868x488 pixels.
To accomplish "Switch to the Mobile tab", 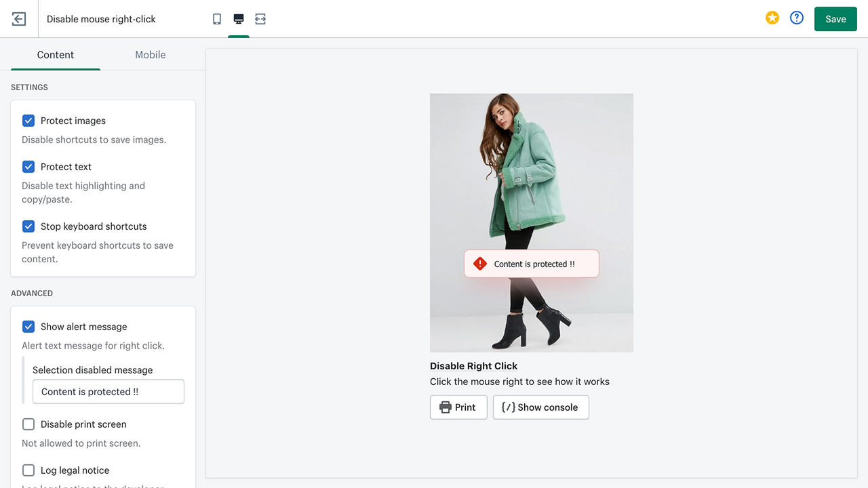I will (x=151, y=55).
